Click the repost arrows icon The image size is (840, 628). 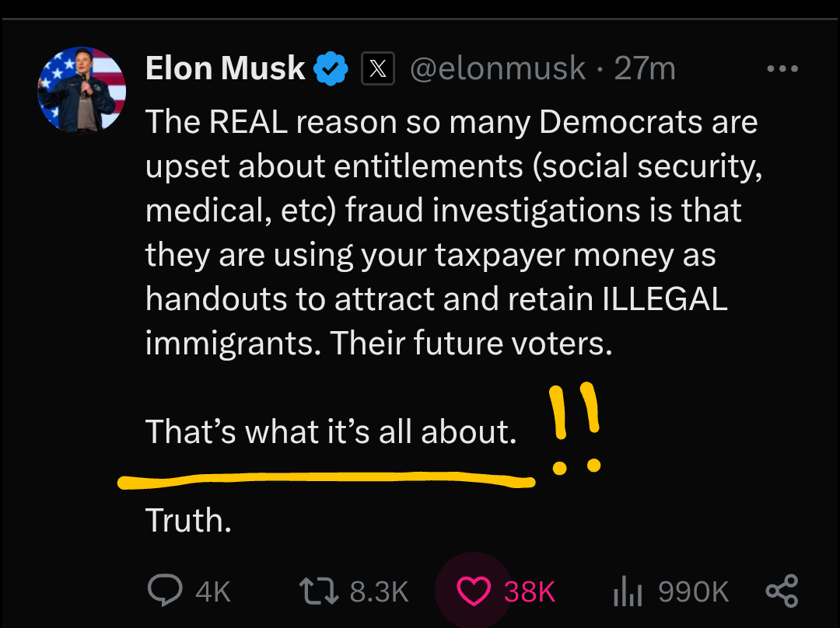pos(319,592)
